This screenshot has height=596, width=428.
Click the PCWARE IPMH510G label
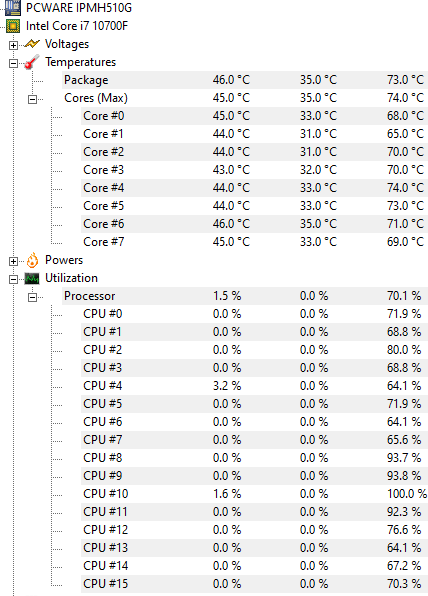tap(79, 7)
